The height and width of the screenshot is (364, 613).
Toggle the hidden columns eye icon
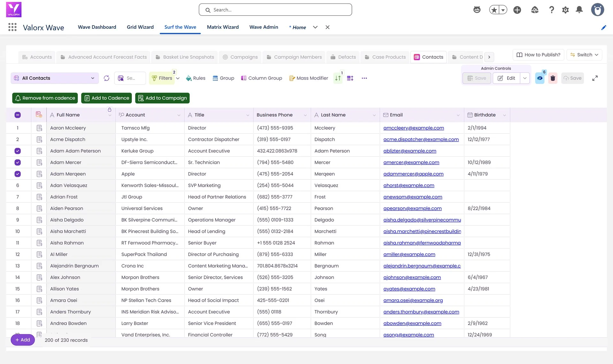[540, 78]
